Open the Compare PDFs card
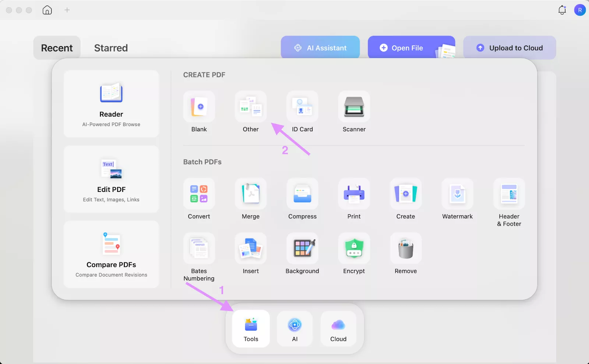The image size is (589, 364). [111, 254]
